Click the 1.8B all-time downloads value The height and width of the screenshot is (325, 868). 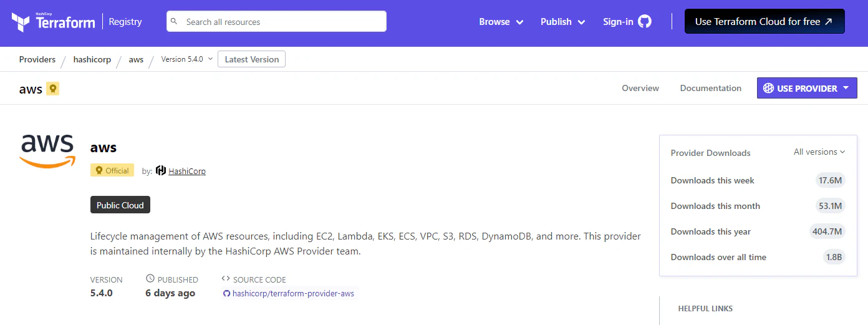point(834,257)
